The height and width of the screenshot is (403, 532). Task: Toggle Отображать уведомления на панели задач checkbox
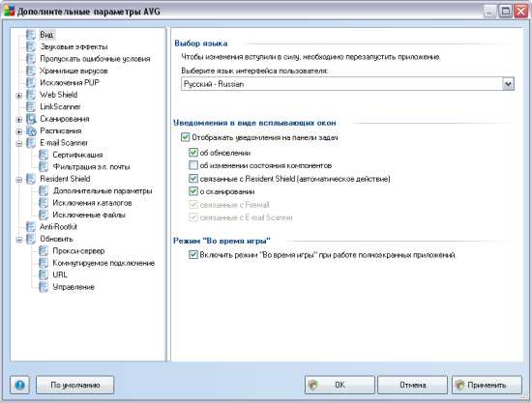185,137
